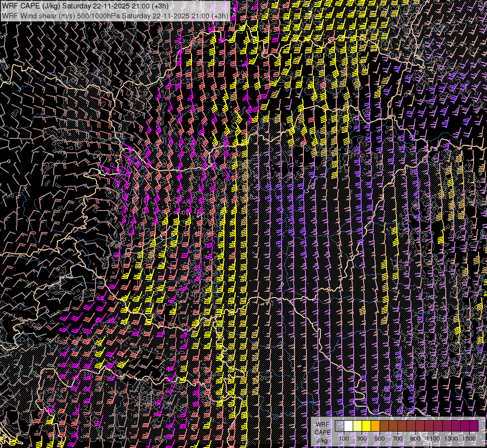Select the 900 label on the CAPE scale
Viewport: 487px width, 448px height.
(415, 439)
